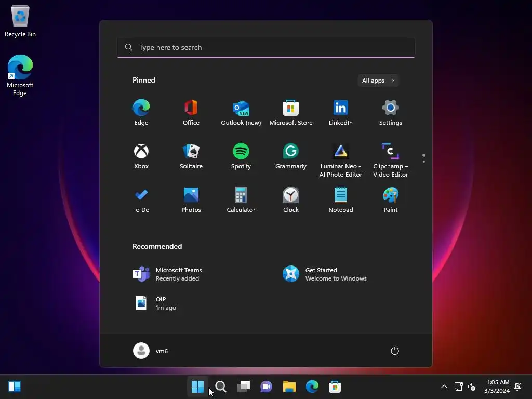Open the Grammarly app
The height and width of the screenshot is (399, 532).
[291, 156]
